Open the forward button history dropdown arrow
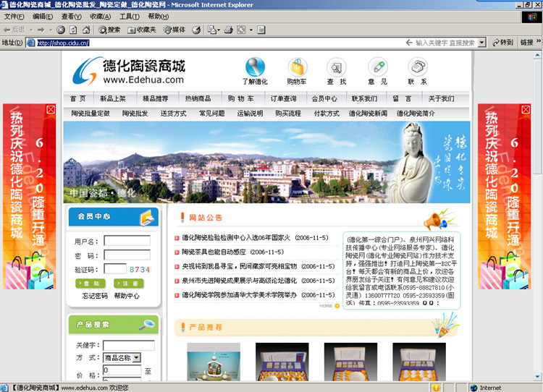 pos(51,30)
